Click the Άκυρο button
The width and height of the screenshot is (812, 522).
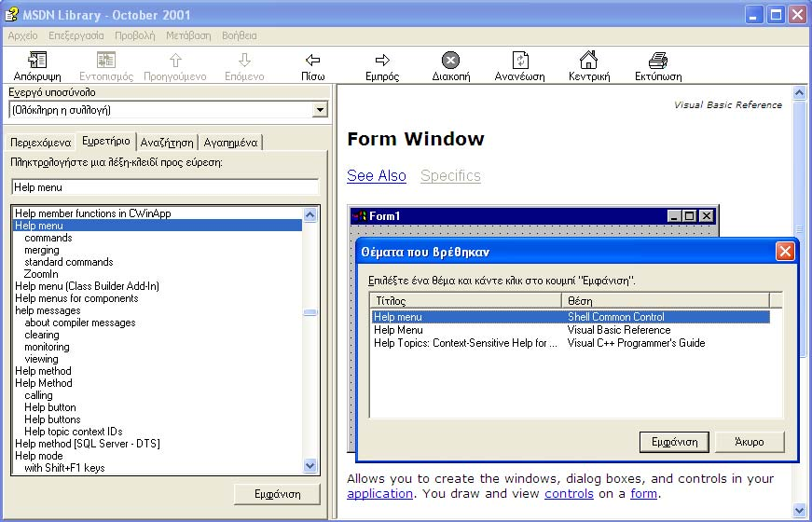750,442
